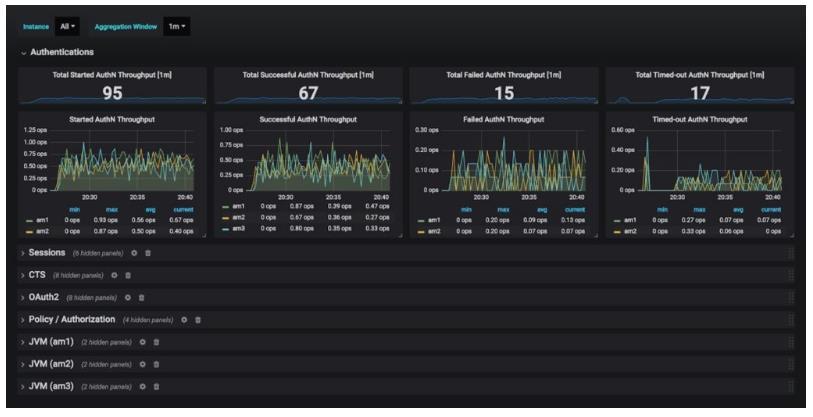The image size is (813, 417).
Task: Open Failed AuthN Throughput panel title menu
Action: tap(503, 119)
